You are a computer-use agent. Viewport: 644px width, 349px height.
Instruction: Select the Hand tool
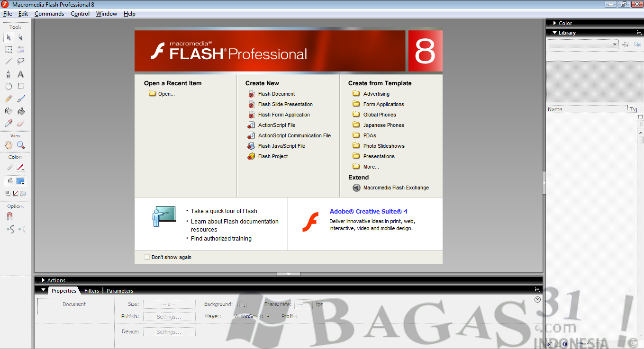pos(9,145)
